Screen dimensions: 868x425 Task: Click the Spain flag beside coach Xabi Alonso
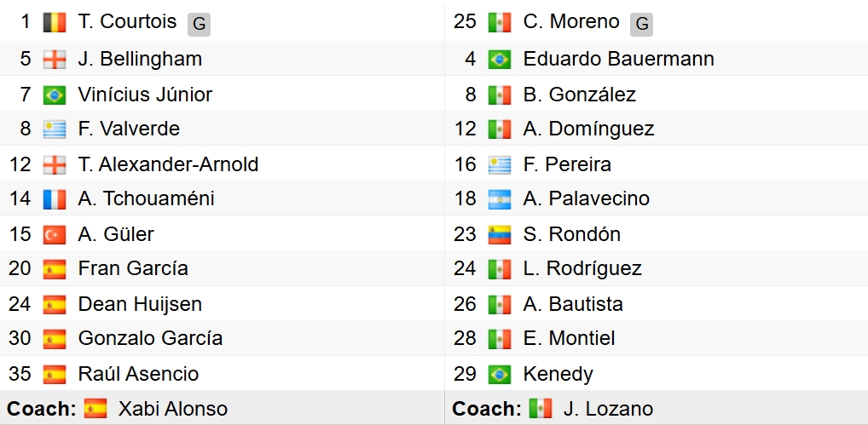click(x=95, y=409)
